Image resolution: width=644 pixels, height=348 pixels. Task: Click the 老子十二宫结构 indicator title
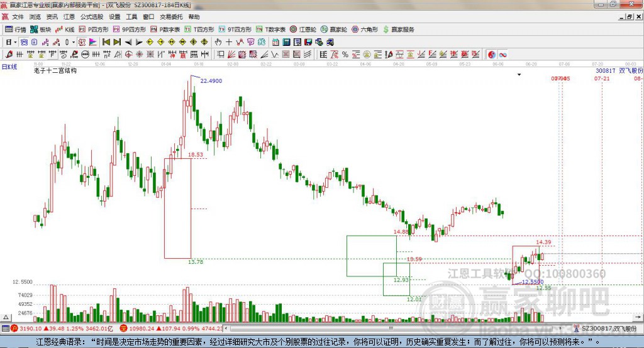point(55,70)
